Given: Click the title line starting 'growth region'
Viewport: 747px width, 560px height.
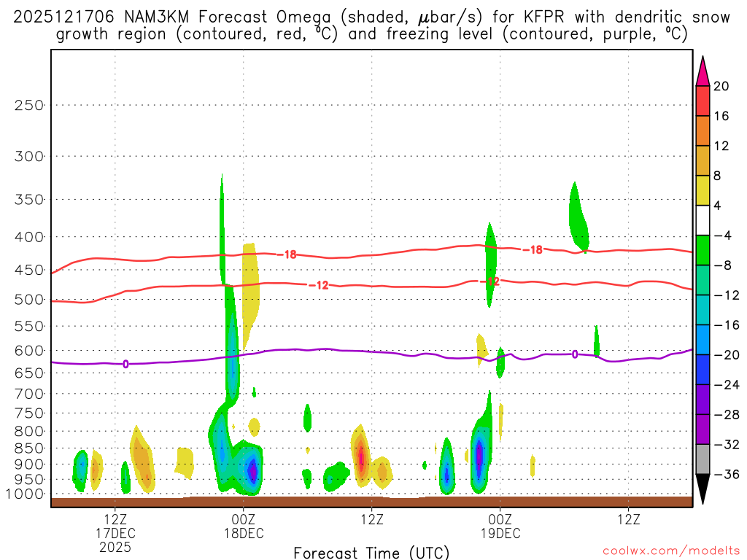Looking at the screenshot, I should [x=371, y=34].
